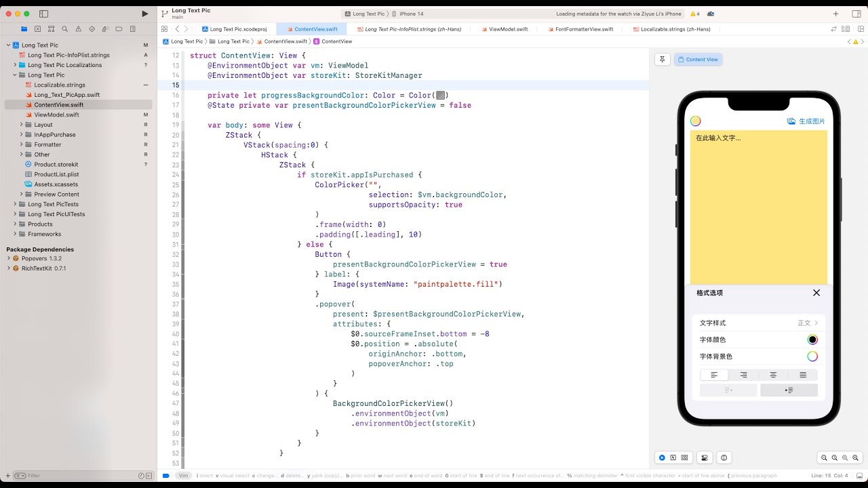Open the Breakpoint navigator
Viewport: 868px width, 488px height.
pos(119,29)
